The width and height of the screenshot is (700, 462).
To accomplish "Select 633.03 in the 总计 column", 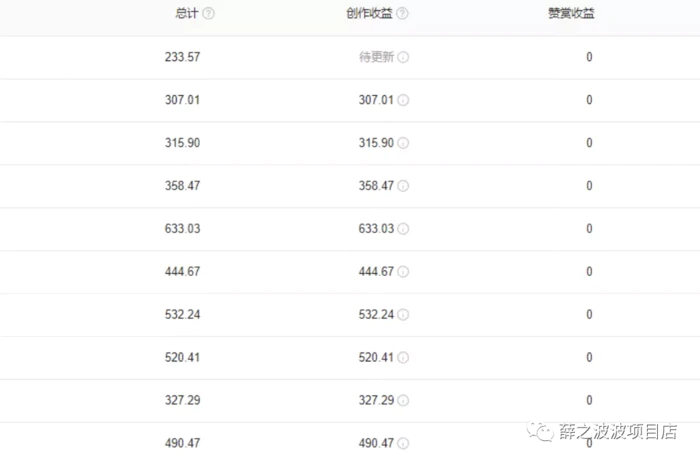I will click(183, 229).
